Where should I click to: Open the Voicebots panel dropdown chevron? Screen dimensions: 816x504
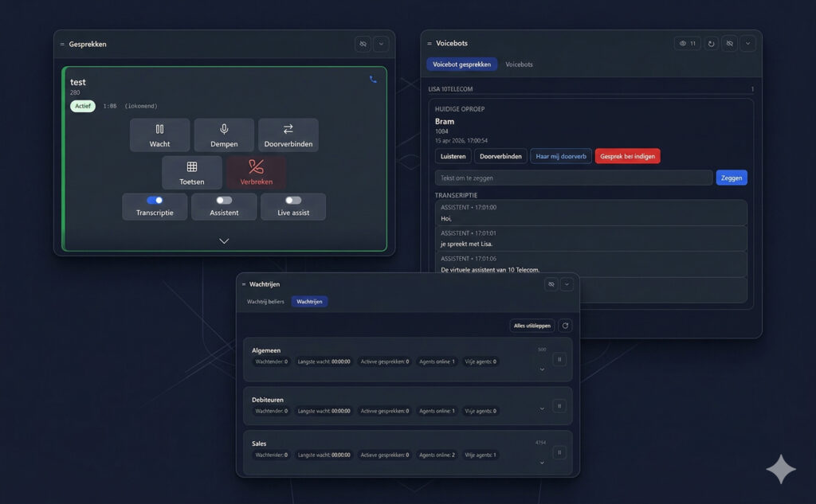point(747,44)
